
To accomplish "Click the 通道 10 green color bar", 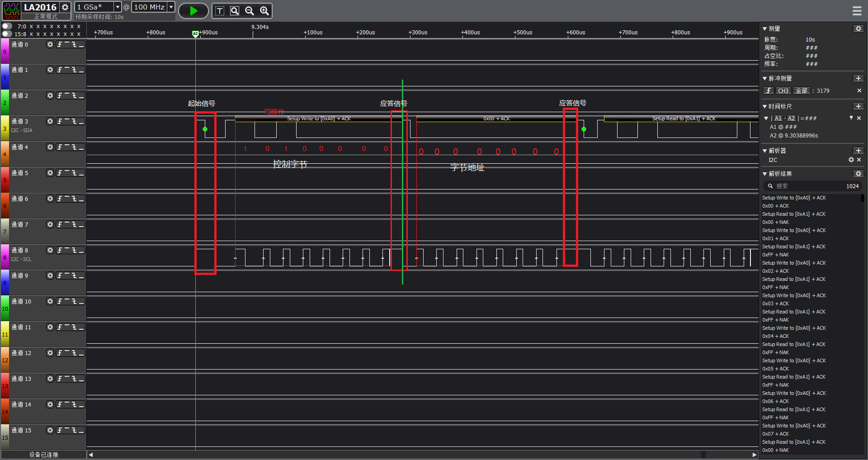I will coord(5,308).
